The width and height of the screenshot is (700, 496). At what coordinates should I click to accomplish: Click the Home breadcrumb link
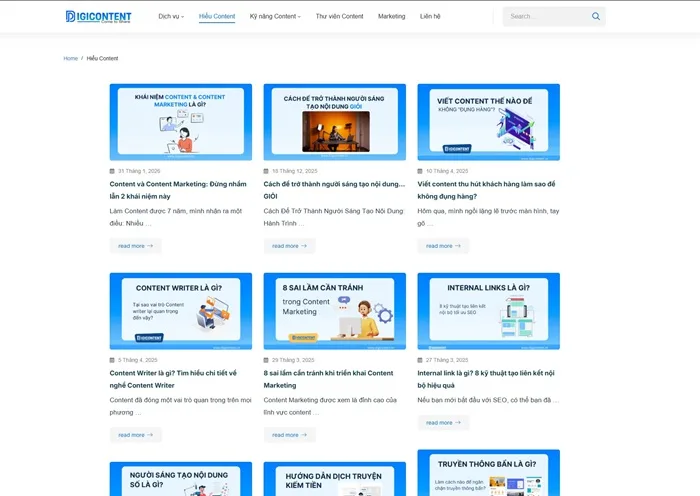71,58
